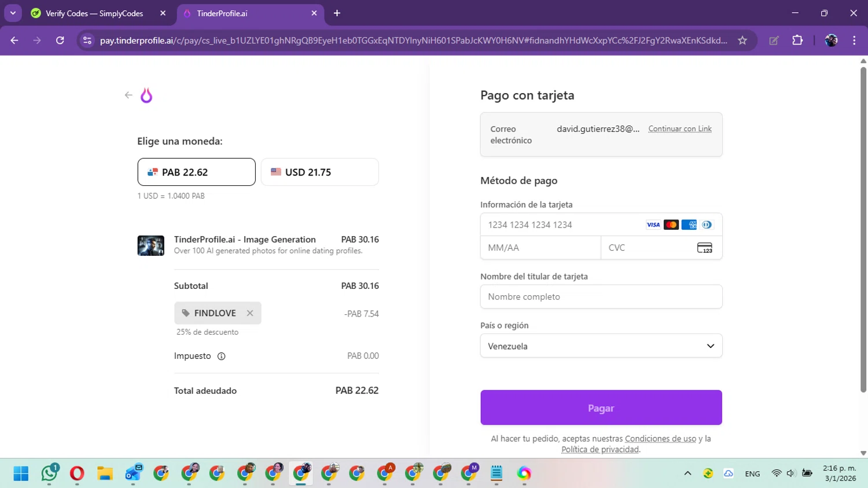Open the browser profile avatar
Screen dimensions: 868x488
tap(832, 41)
